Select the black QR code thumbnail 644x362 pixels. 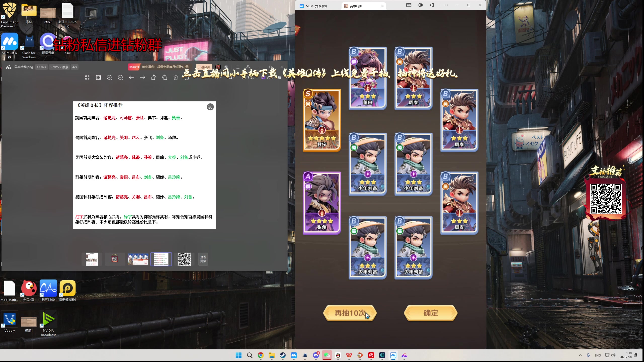tap(184, 259)
